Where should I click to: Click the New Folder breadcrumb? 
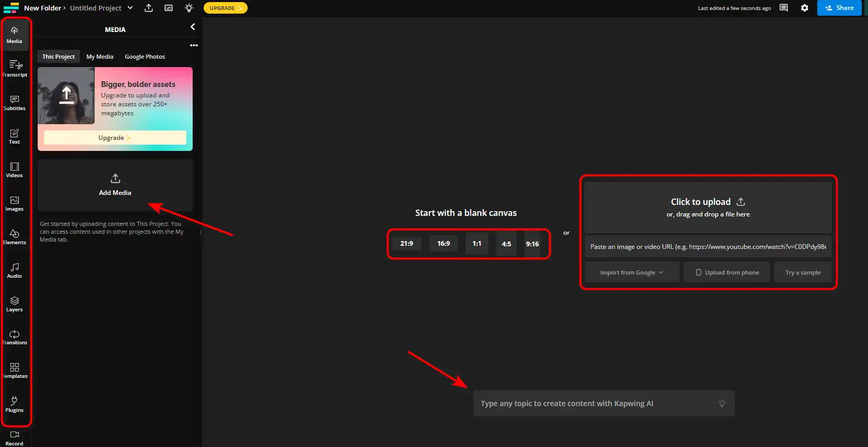coord(42,8)
